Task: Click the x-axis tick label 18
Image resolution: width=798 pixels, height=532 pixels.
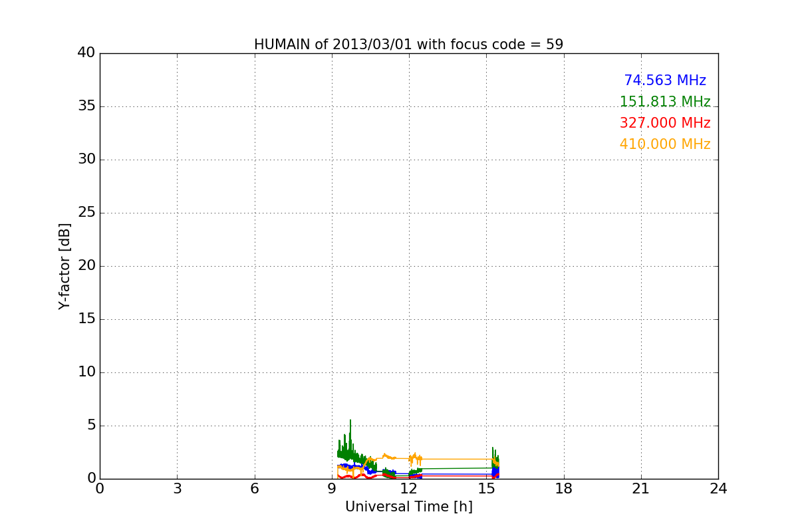Action: click(564, 489)
